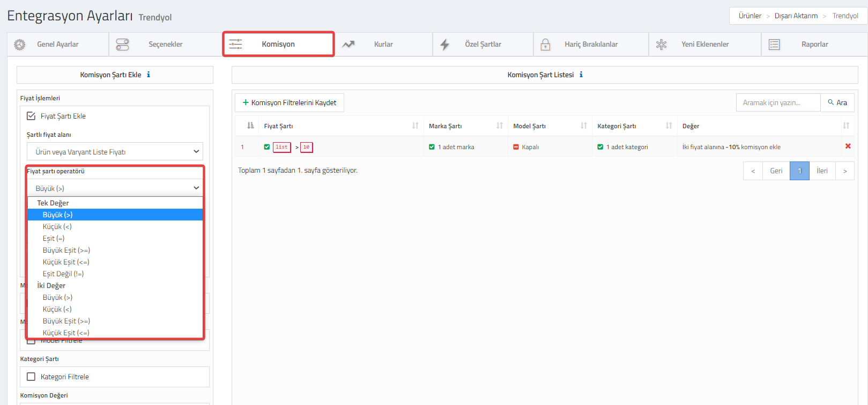Choose Küçük (<) under İki Değer
The image size is (868, 405).
pyautogui.click(x=115, y=309)
